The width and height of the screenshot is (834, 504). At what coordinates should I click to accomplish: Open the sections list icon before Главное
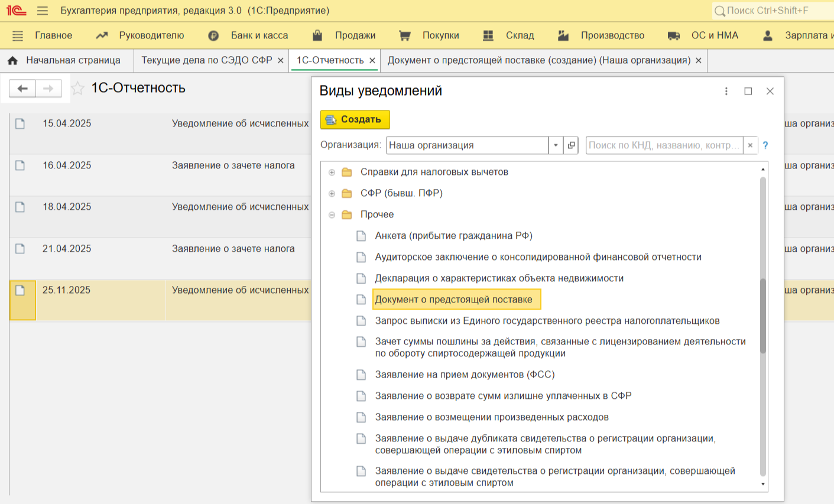(18, 35)
